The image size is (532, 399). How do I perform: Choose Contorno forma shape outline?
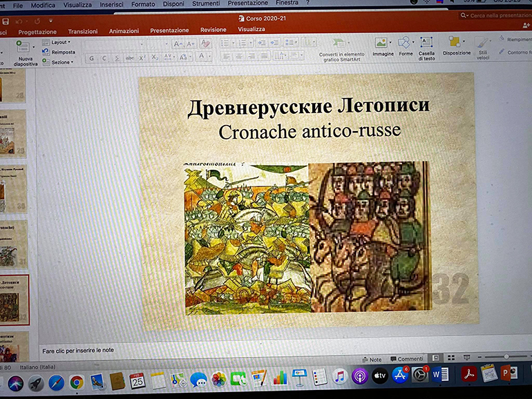515,52
